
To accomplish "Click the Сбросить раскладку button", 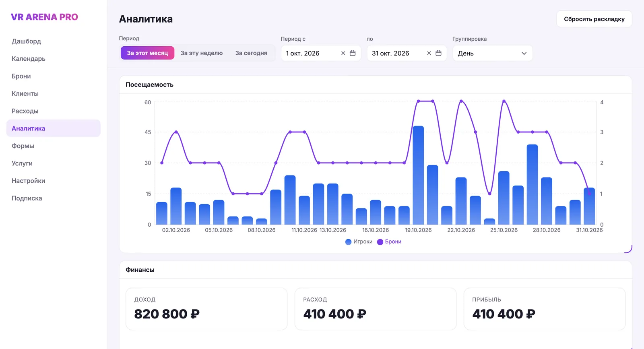I will tap(594, 19).
